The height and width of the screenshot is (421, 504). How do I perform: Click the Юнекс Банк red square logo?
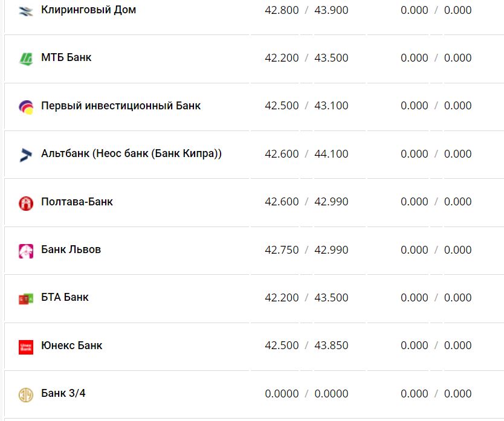click(26, 347)
